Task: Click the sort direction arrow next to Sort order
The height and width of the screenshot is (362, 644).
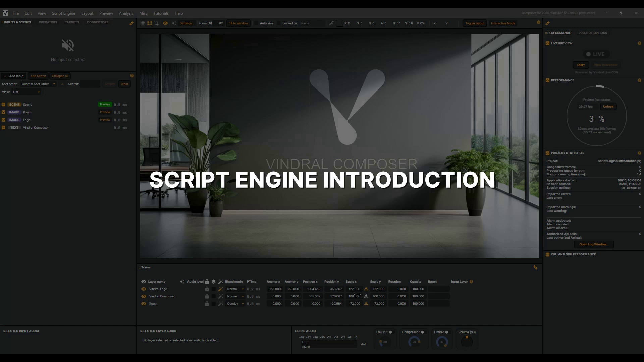Action: [x=62, y=84]
